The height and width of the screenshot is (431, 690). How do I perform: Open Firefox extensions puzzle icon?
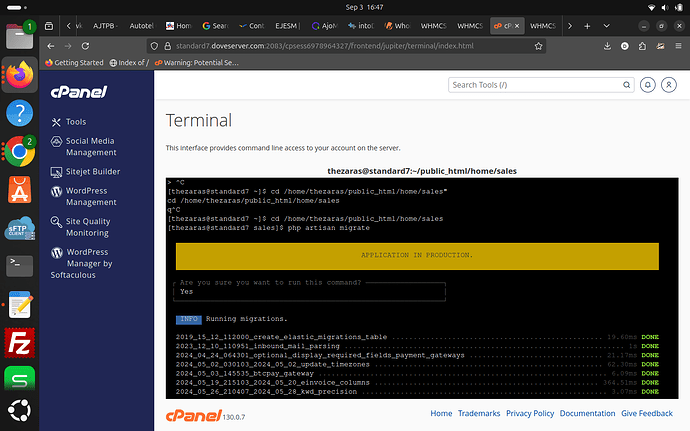coord(642,46)
